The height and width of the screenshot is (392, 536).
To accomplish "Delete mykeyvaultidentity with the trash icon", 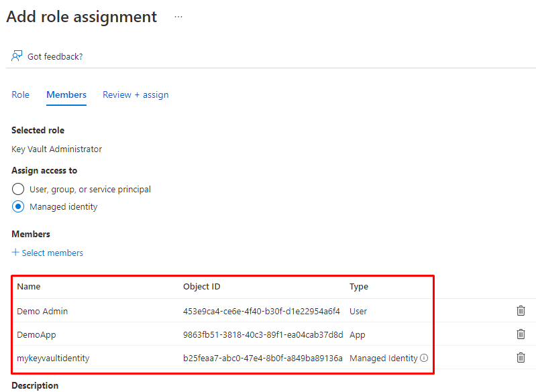I will [x=521, y=357].
